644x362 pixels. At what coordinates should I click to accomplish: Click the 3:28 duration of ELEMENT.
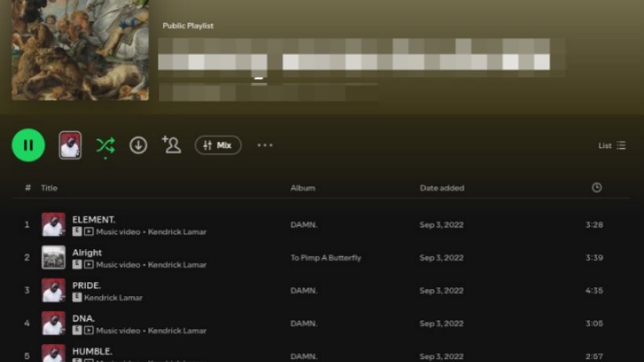[x=595, y=225]
